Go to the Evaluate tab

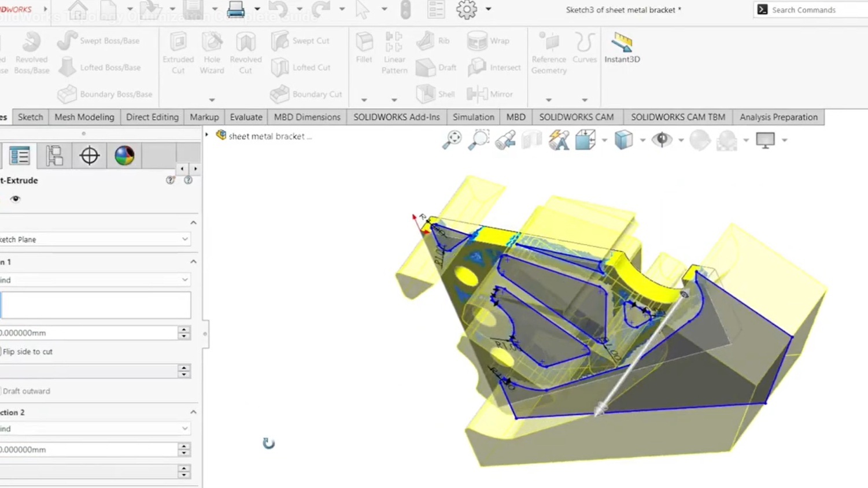[246, 117]
